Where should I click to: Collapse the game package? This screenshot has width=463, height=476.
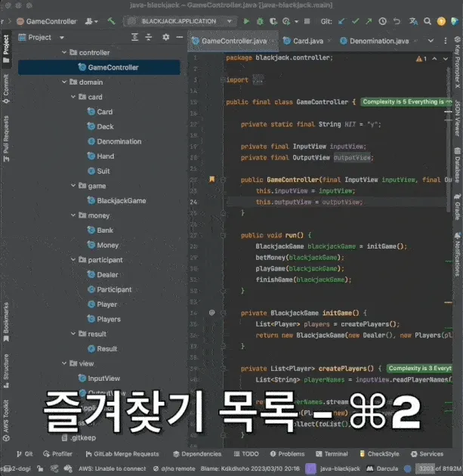tap(73, 185)
